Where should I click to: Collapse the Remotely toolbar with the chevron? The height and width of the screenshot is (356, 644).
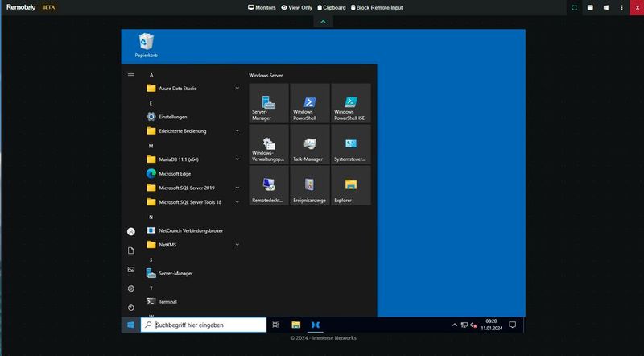323,22
